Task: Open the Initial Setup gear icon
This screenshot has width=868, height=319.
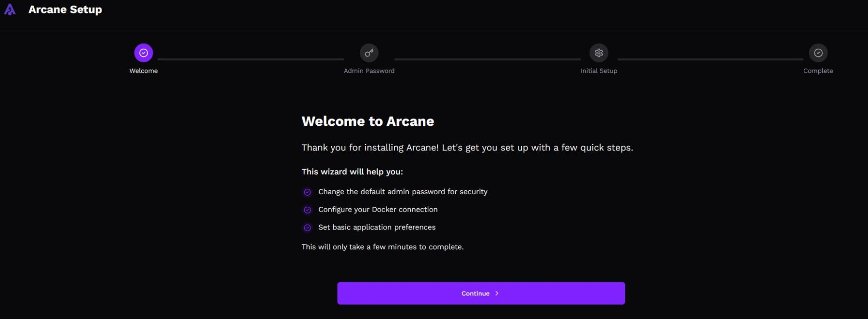Action: [x=599, y=53]
